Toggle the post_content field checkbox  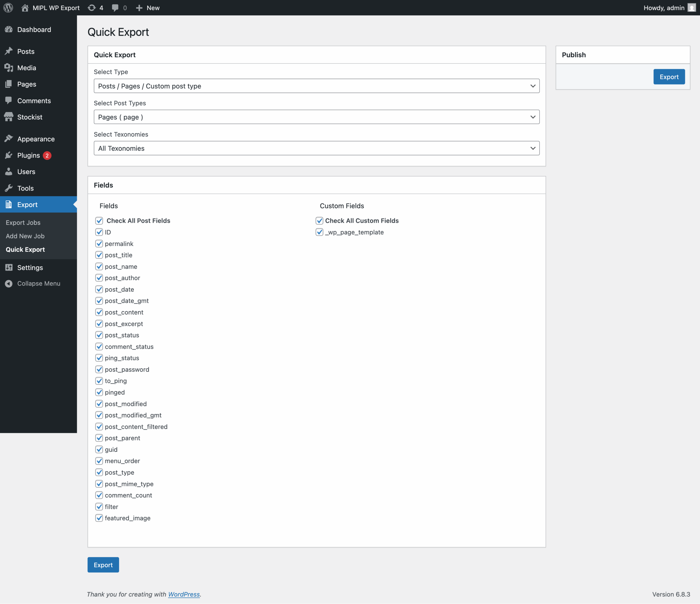[99, 312]
